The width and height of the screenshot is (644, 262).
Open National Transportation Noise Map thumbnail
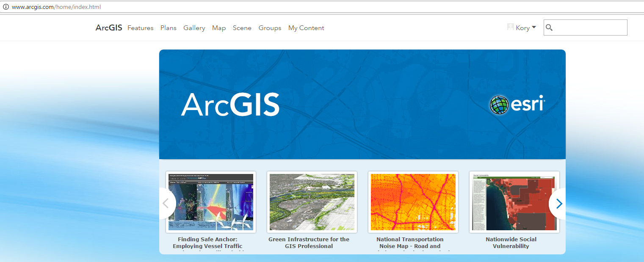pos(413,202)
